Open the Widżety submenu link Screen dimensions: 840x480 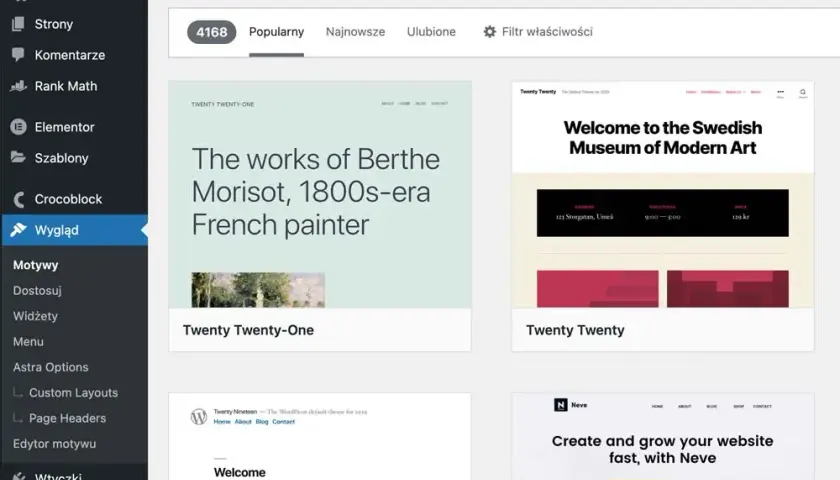[x=35, y=316]
